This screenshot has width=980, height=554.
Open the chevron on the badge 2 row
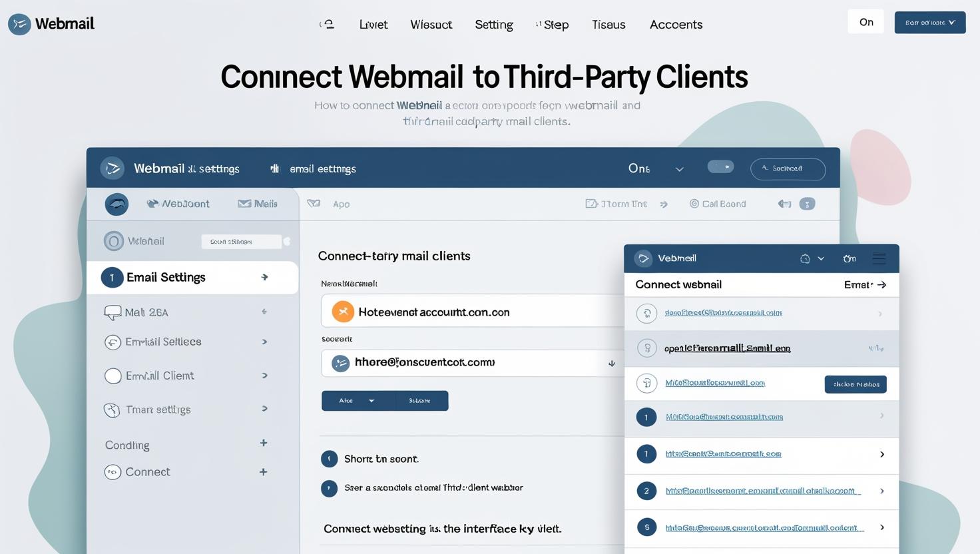[x=882, y=491]
